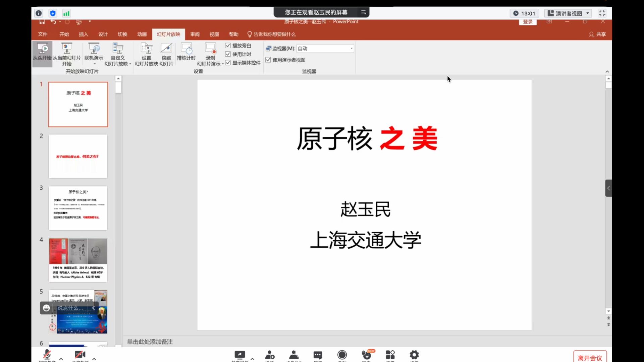The image size is (644, 362).
Task: Collapse the chat bar with the arrow
Action: click(x=94, y=308)
